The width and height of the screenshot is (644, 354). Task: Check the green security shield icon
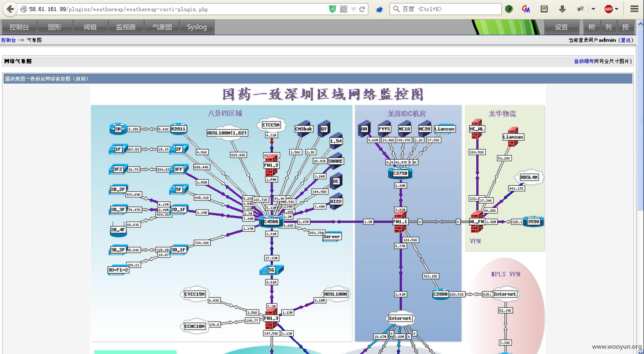333,9
